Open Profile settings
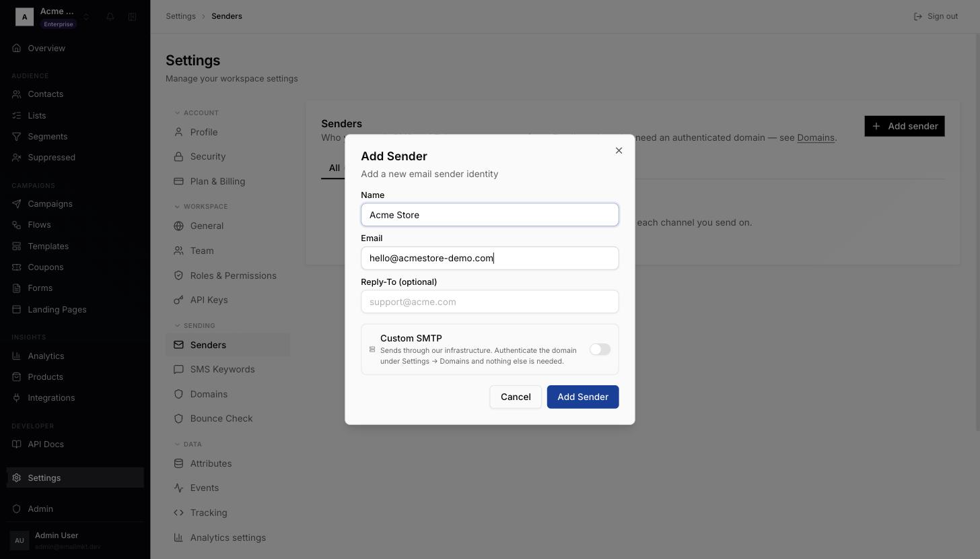 [228, 132]
